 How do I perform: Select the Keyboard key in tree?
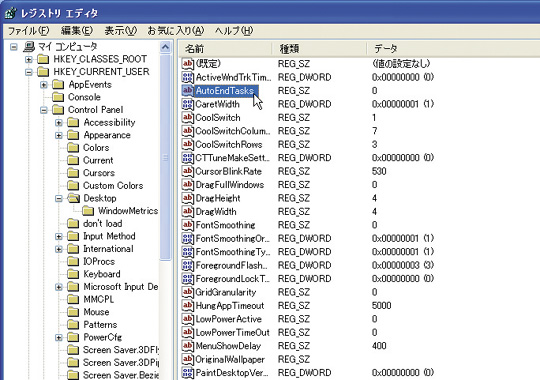102,274
